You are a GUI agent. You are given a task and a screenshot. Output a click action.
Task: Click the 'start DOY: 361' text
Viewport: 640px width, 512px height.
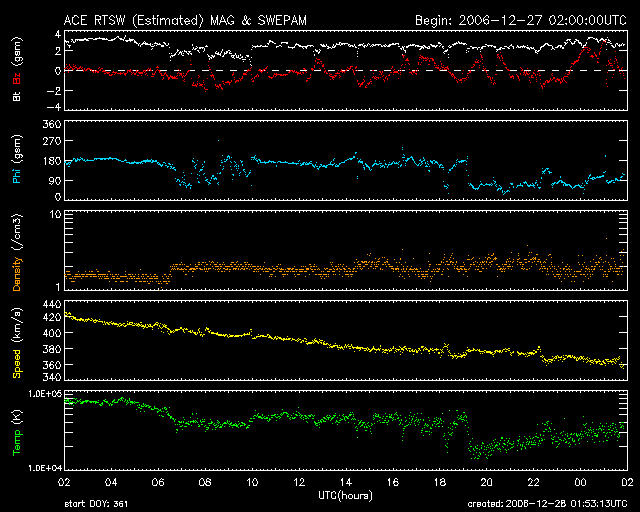pyautogui.click(x=96, y=504)
